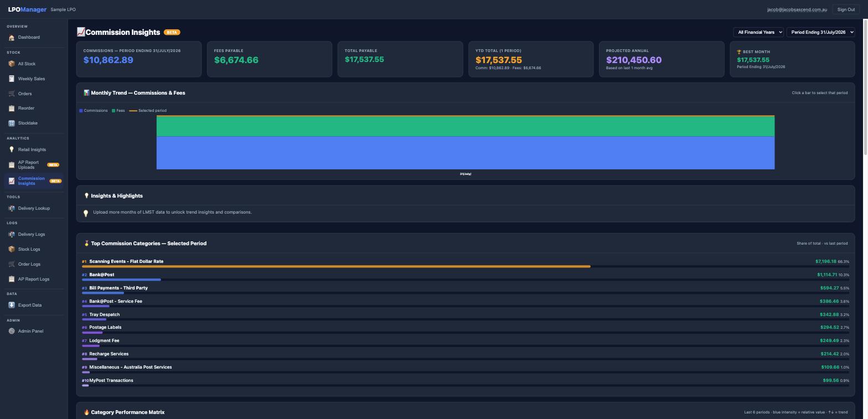Navigate to Retail Insights

click(x=34, y=149)
